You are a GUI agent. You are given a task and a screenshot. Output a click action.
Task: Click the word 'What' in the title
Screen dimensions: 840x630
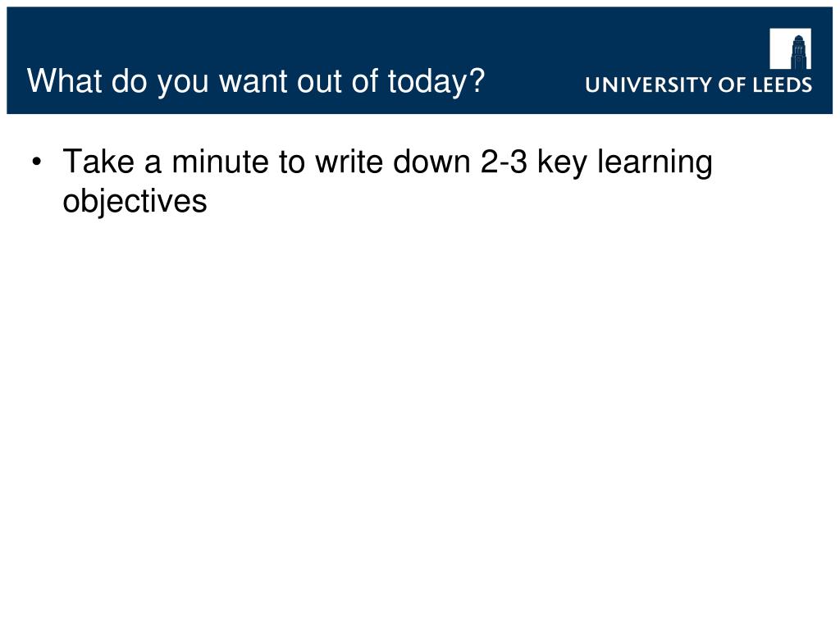(64, 80)
